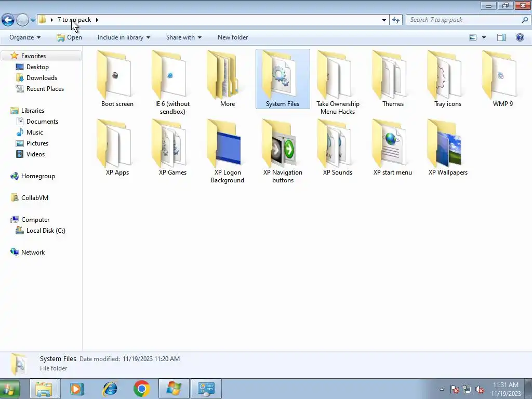Click the muted volume tray icon

pos(480,390)
